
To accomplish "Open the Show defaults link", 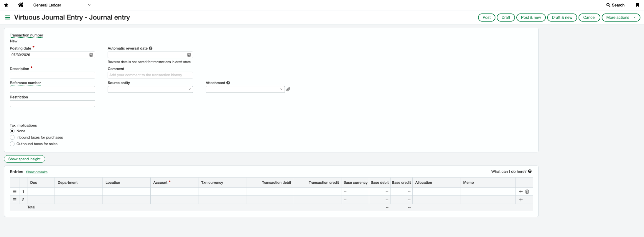I will click(37, 172).
